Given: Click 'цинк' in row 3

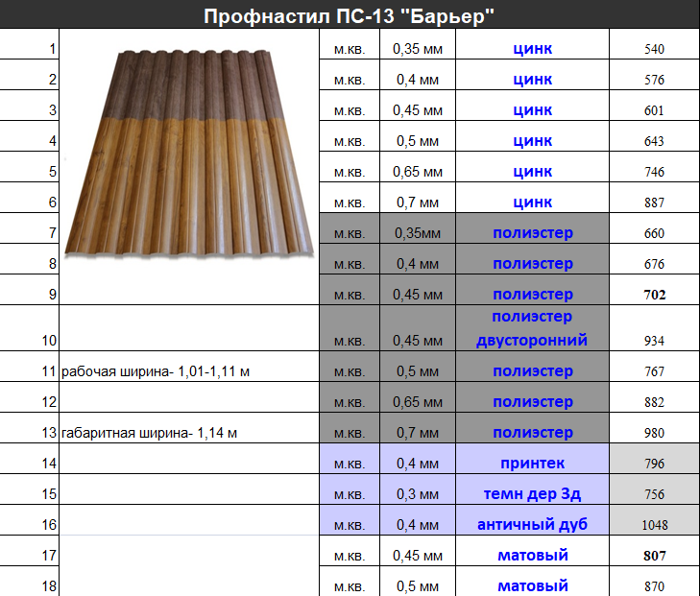Looking at the screenshot, I should [533, 110].
